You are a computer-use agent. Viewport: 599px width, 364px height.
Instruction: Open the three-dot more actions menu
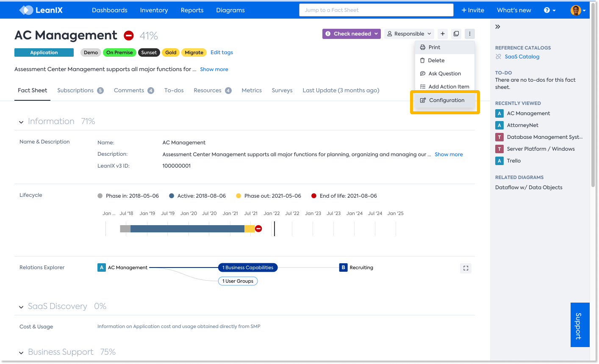(x=469, y=34)
